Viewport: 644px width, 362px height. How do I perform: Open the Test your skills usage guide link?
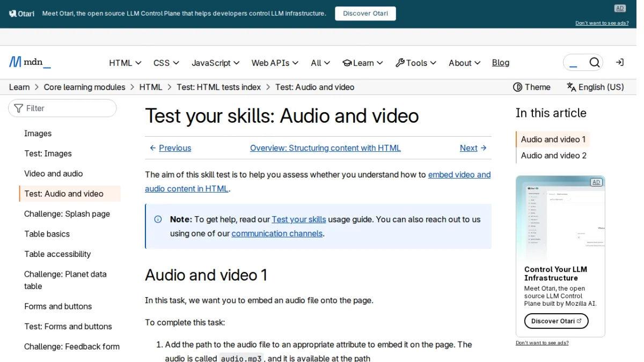tap(299, 219)
